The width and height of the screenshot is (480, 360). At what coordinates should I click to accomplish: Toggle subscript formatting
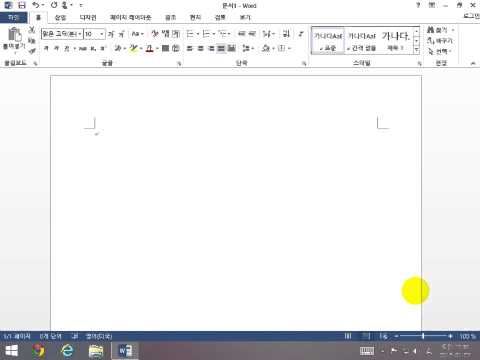pos(93,48)
